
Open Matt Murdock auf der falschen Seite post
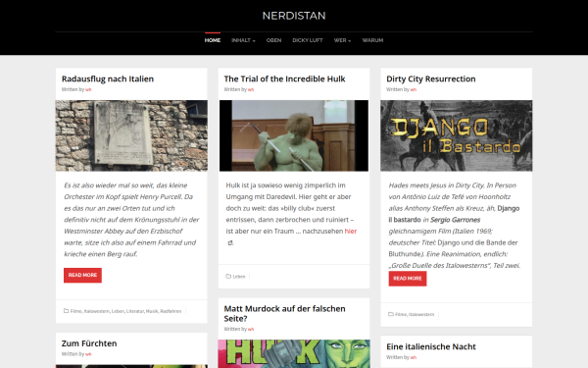click(x=284, y=314)
